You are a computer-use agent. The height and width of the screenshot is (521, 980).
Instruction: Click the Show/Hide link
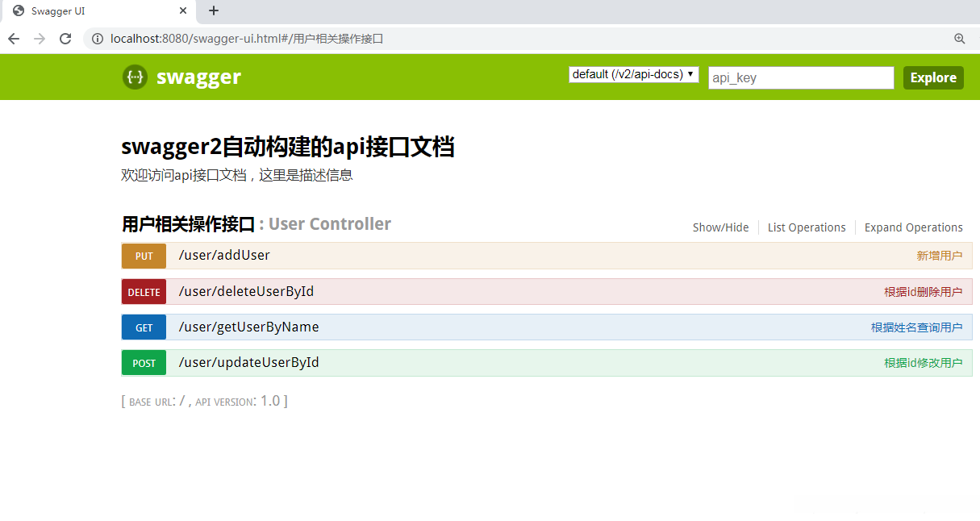(720, 227)
